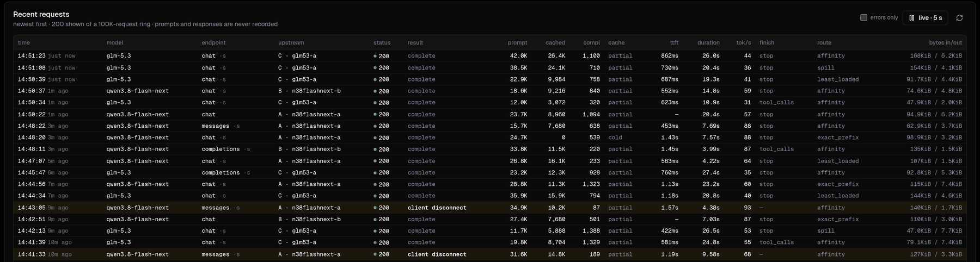This screenshot has height=262, width=980.
Task: Click the duration column header
Action: pyautogui.click(x=708, y=42)
